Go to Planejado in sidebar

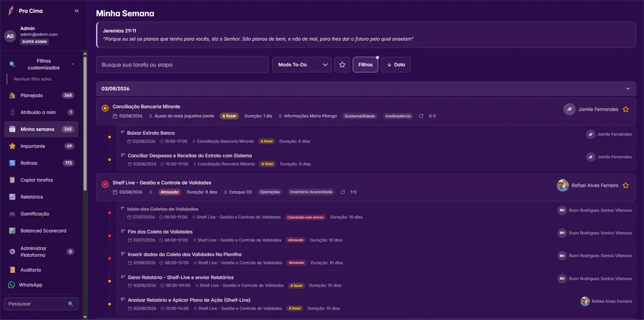41,95
